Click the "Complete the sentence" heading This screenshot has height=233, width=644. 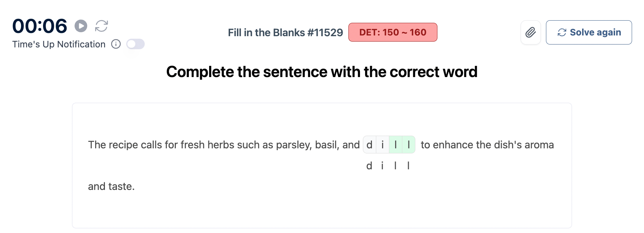tap(322, 72)
